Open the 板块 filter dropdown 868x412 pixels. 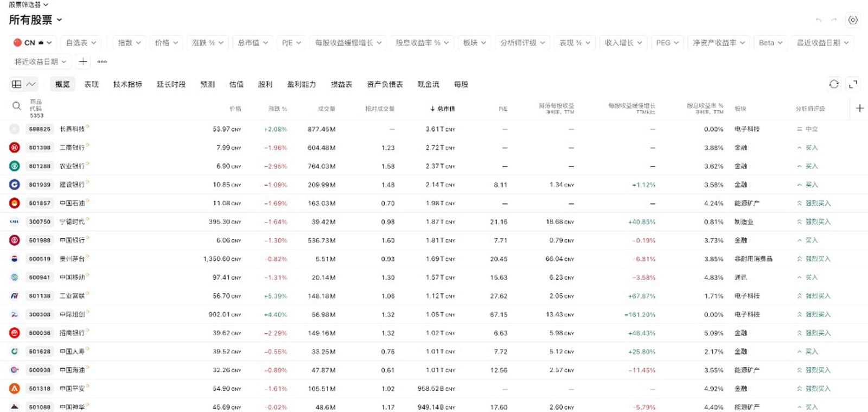pyautogui.click(x=474, y=42)
